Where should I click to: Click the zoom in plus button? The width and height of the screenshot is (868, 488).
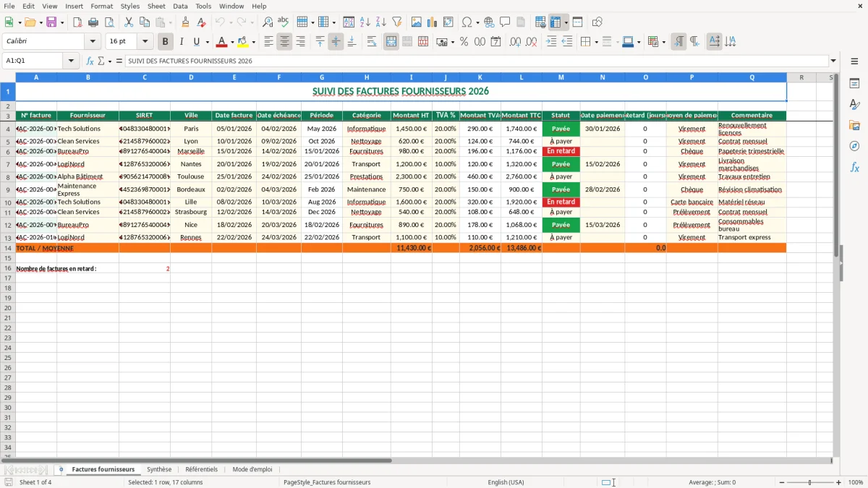coord(838,482)
